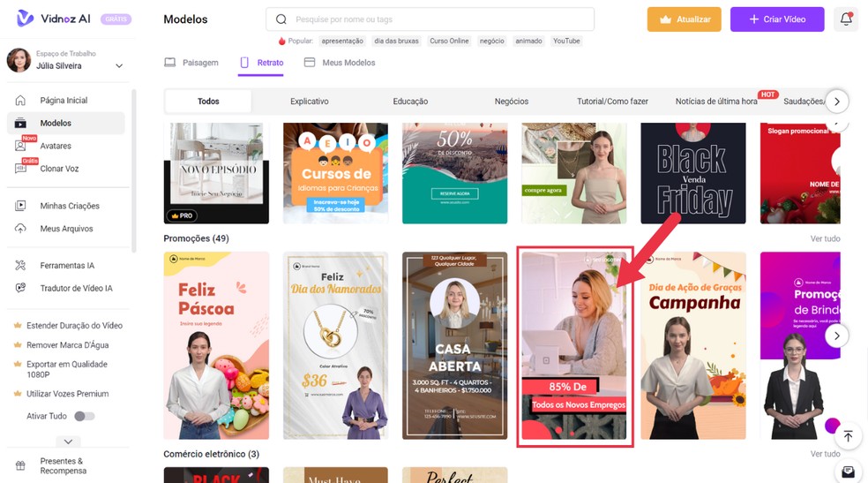Switch to the Retrato tab
Screen dimensions: 868x483
pos(261,63)
